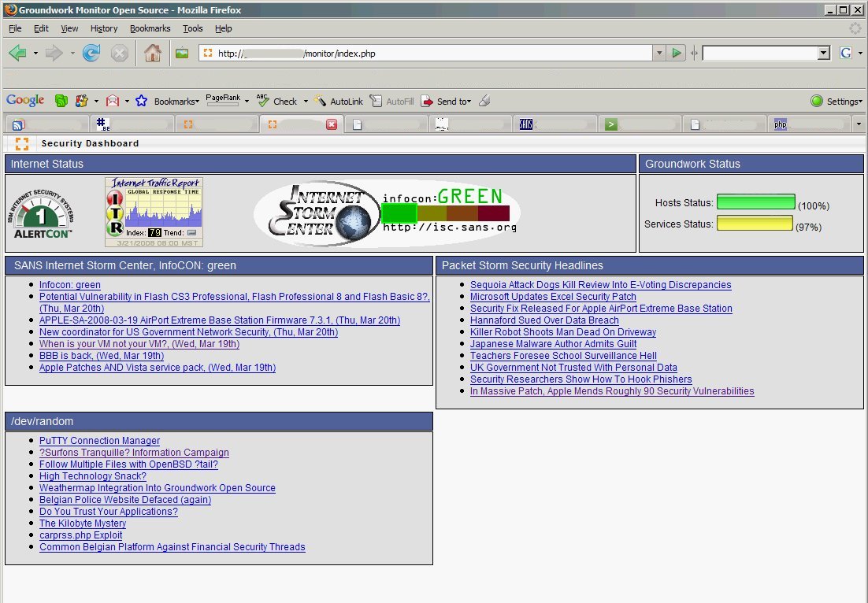Click the PageRank indicator
The width and height of the screenshot is (868, 603).
223,99
